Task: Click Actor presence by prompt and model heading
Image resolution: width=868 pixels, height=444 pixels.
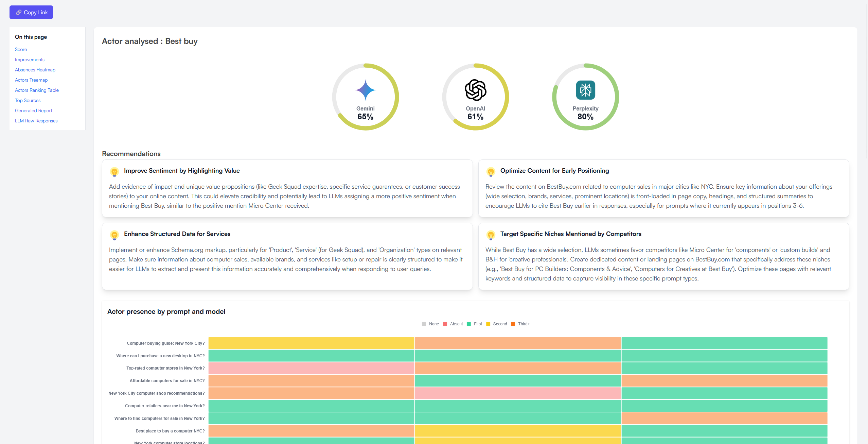Action: pos(166,311)
